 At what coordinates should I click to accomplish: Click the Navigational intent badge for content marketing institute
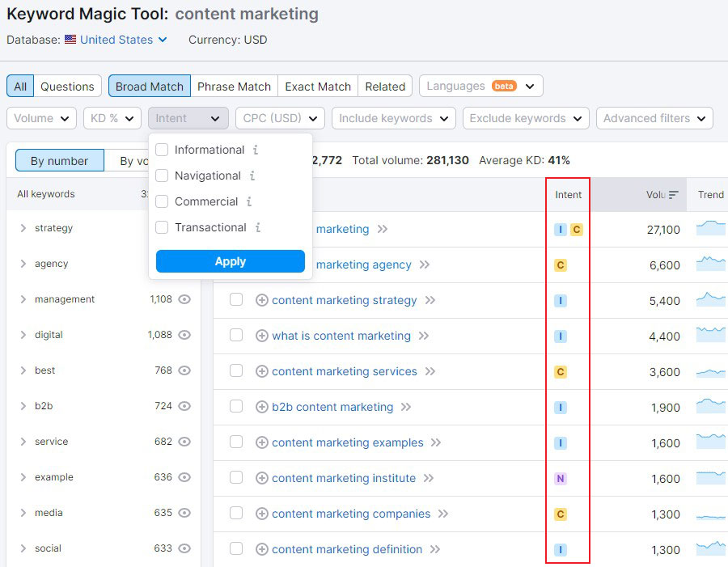[561, 479]
